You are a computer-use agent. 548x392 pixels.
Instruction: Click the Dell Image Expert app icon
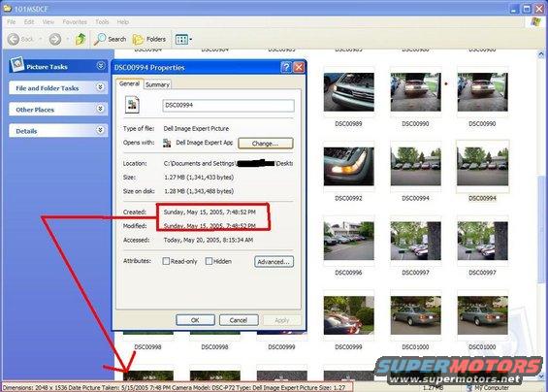(x=167, y=143)
